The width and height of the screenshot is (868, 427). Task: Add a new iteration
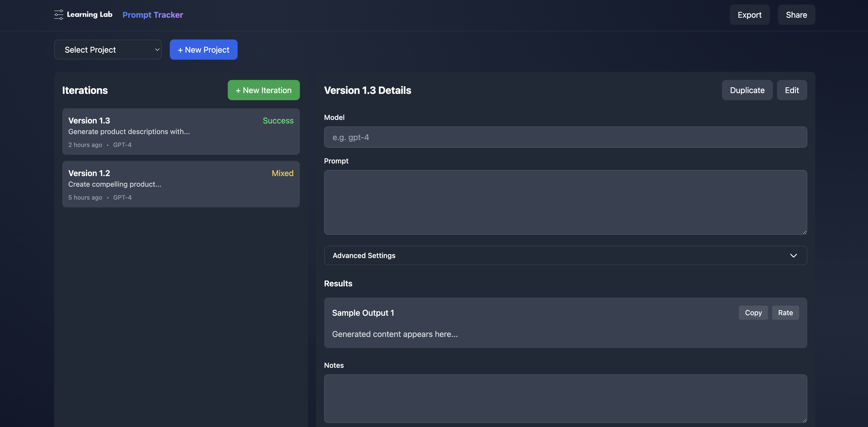click(263, 90)
